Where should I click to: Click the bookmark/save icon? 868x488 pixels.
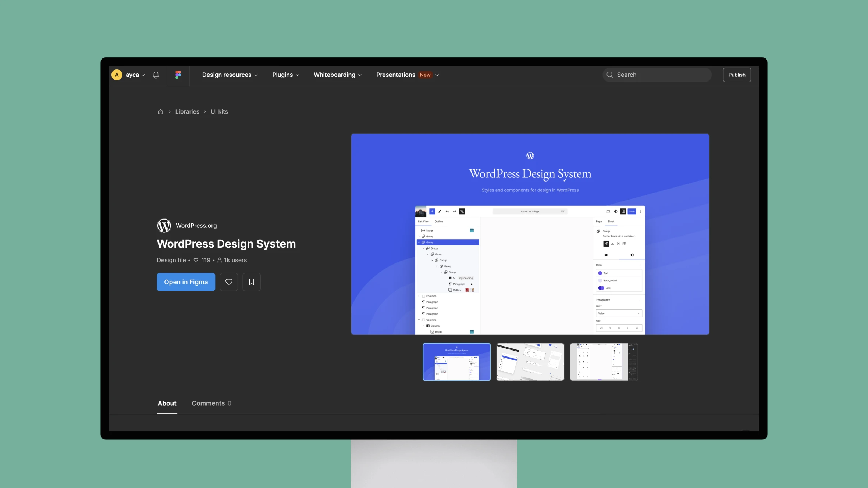click(251, 282)
